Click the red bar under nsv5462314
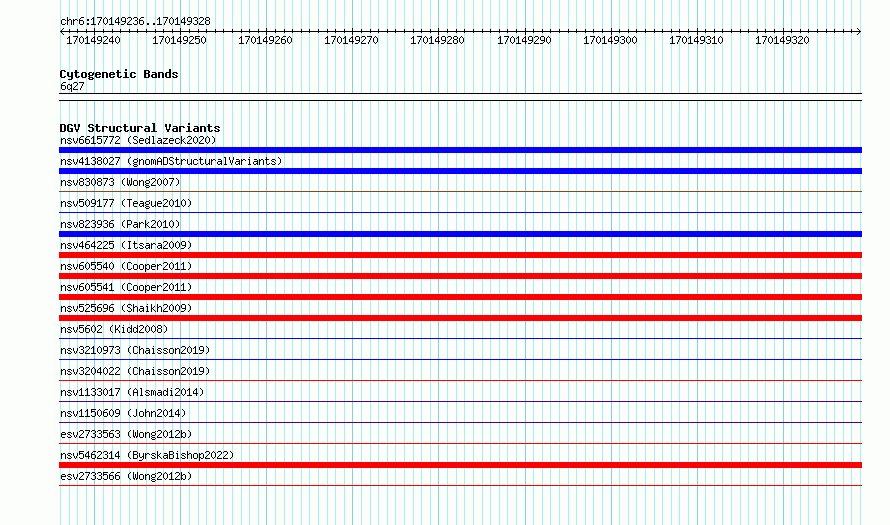 (460, 465)
